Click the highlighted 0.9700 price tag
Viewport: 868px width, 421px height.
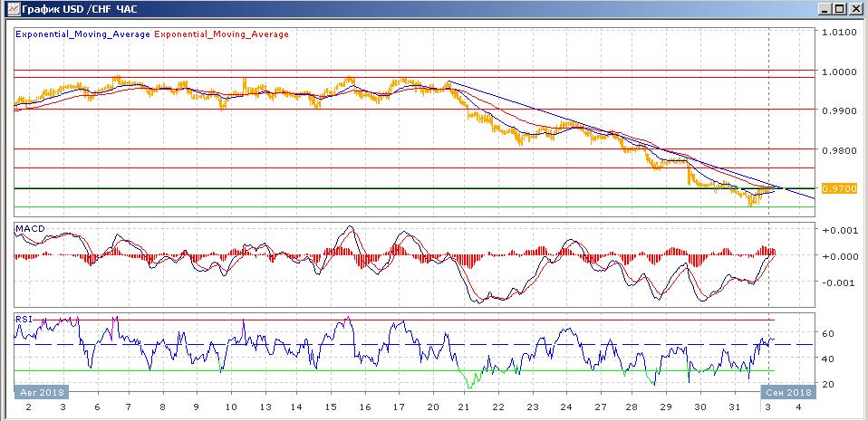(x=840, y=188)
